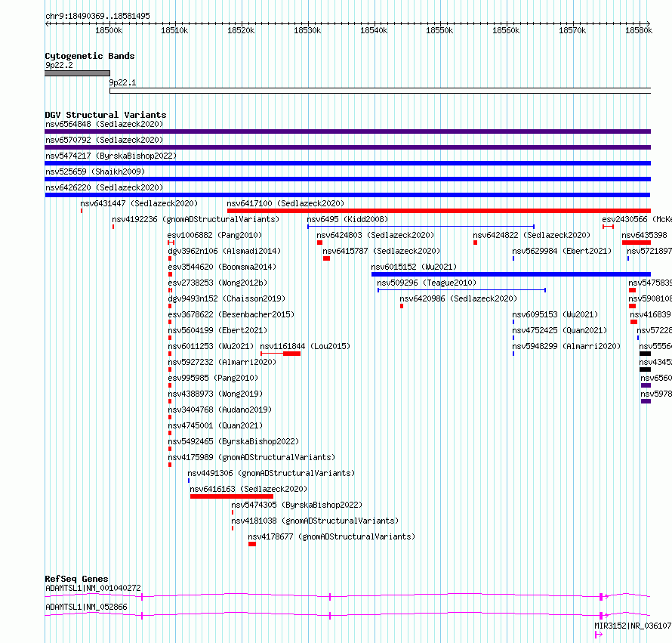Open nsv6424803 (Sedlazeck2020) label
The height and width of the screenshot is (643, 672).
375,235
